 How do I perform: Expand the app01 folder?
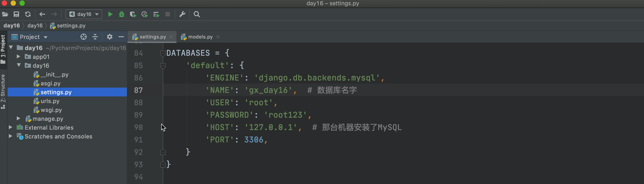pyautogui.click(x=19, y=56)
